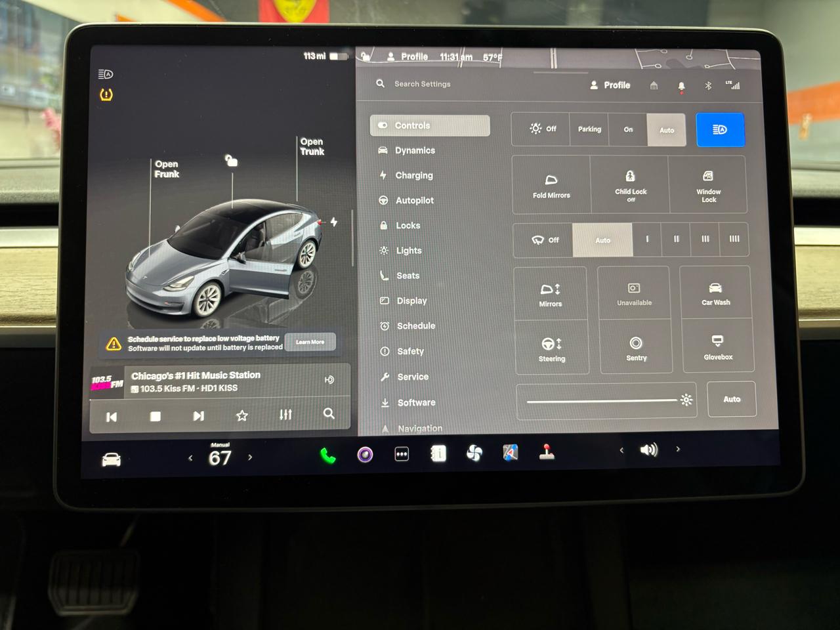The height and width of the screenshot is (630, 840).
Task: Select the Charging menu item
Action: (413, 175)
